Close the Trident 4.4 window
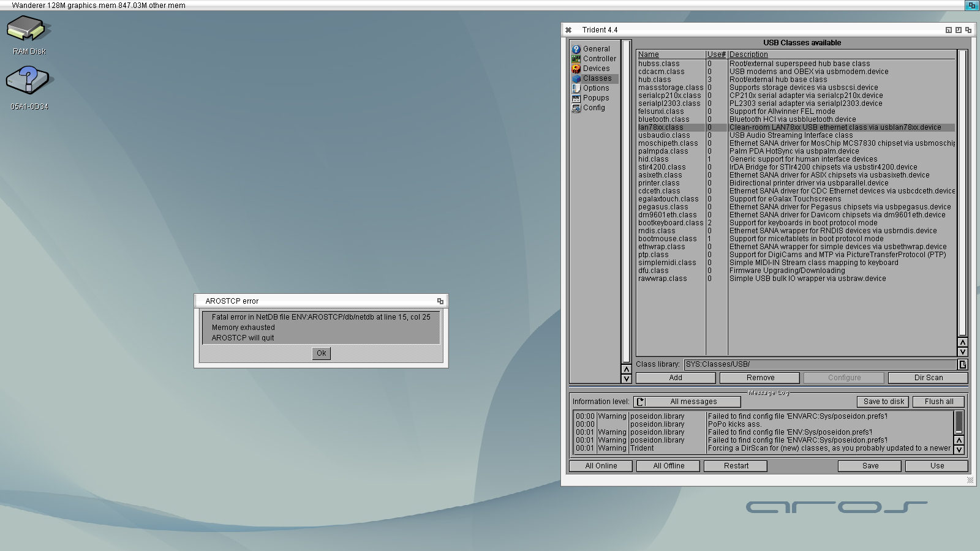980x551 pixels. [568, 30]
